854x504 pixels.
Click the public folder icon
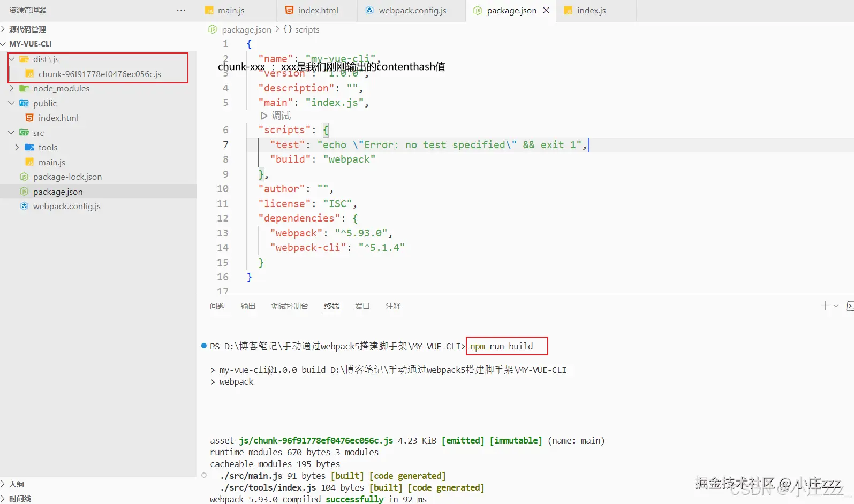24,103
